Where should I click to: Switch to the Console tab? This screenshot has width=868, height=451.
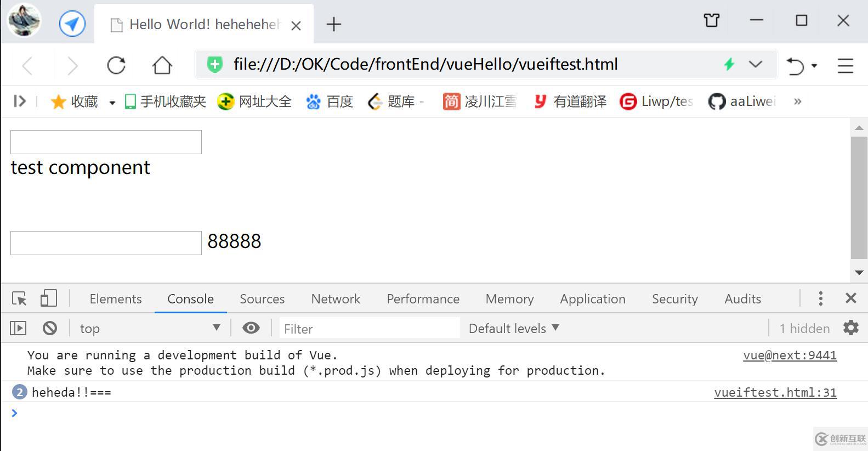pyautogui.click(x=190, y=299)
